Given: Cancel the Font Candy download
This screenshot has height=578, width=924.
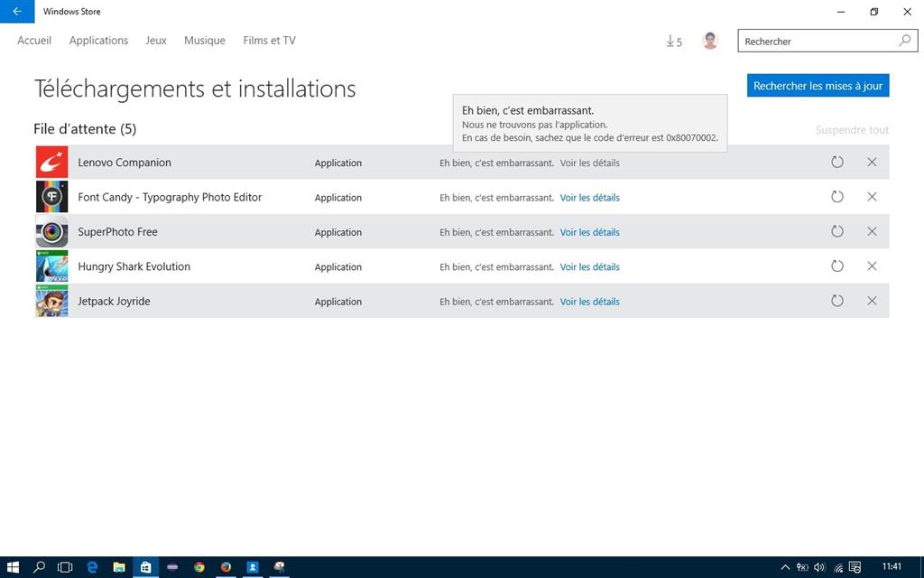Looking at the screenshot, I should click(x=873, y=197).
